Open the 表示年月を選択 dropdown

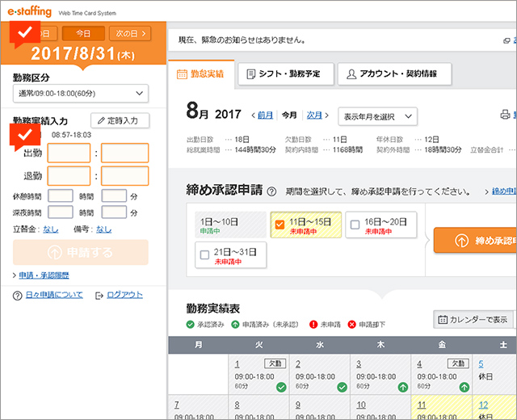377,116
